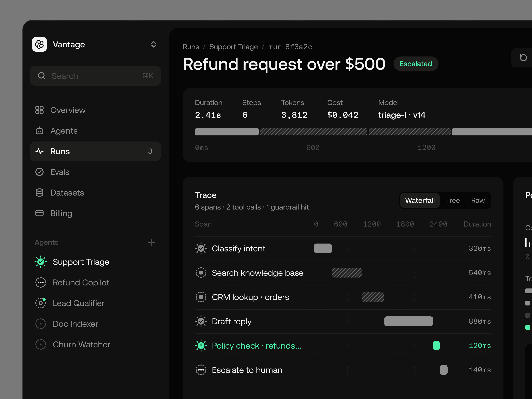The width and height of the screenshot is (532, 399).
Task: Select the Search knowledge base span
Action: [343, 273]
